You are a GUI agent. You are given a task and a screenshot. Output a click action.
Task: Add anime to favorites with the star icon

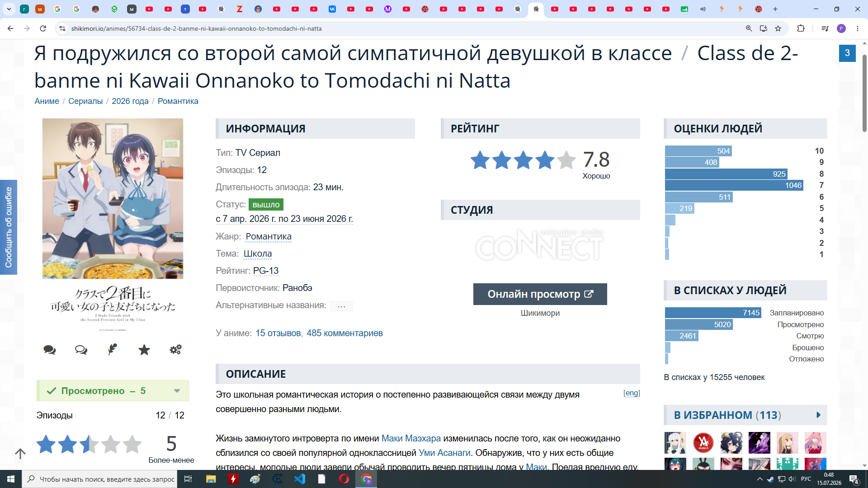144,350
